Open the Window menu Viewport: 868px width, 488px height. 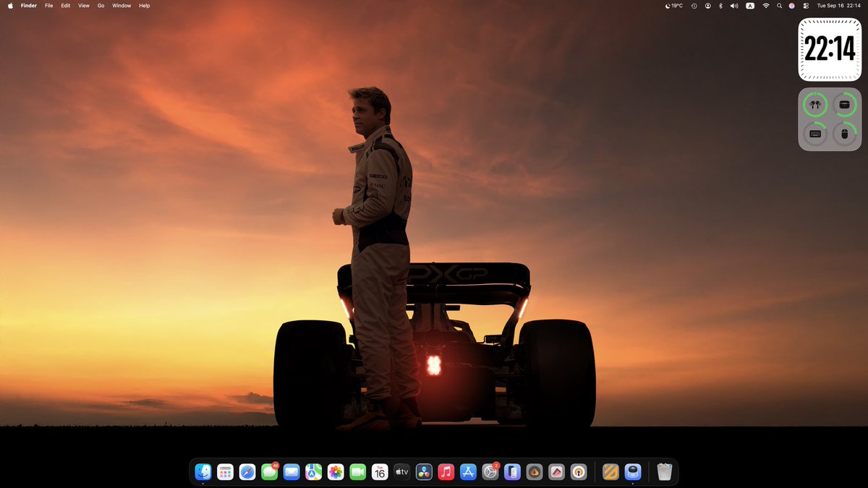122,5
